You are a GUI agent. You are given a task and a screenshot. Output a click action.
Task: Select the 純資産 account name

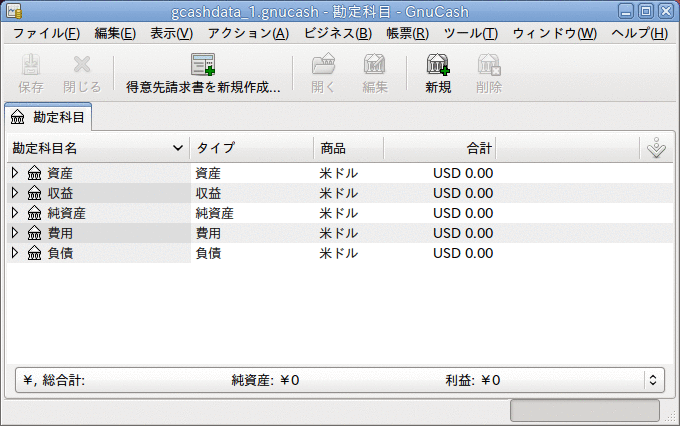tap(66, 213)
